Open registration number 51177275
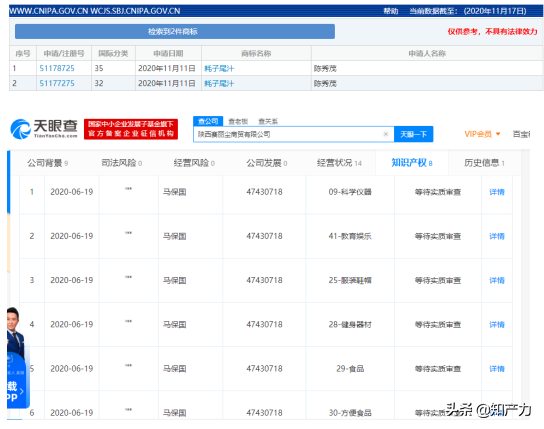 57,83
